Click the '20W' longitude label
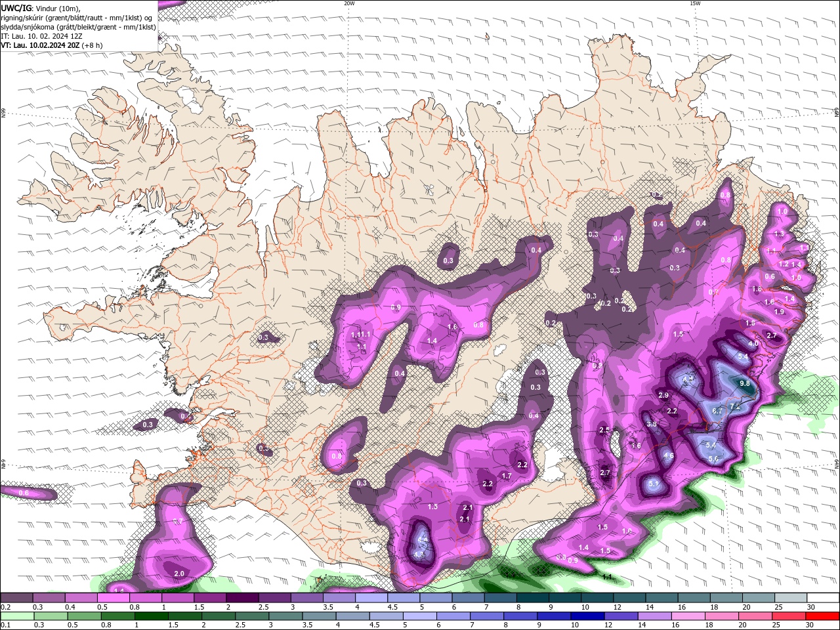This screenshot has width=840, height=630. (350, 3)
